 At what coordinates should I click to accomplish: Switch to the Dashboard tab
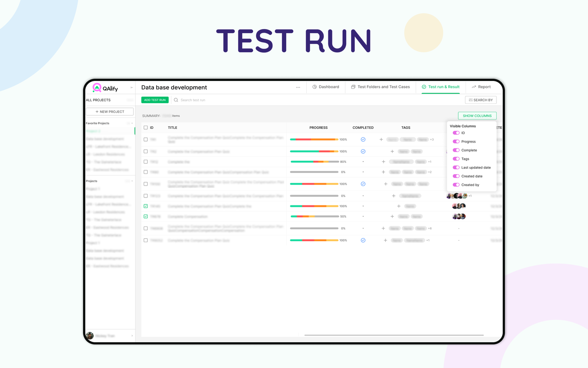click(326, 87)
